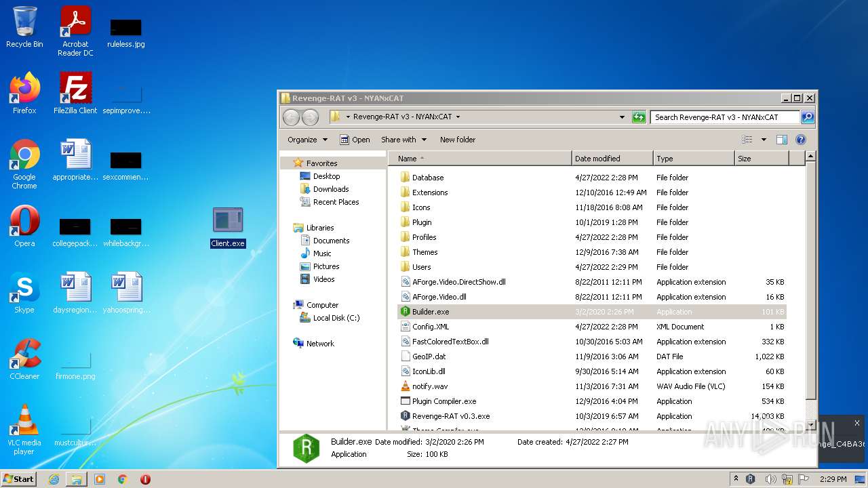Open the Organize dropdown menu

coord(307,140)
